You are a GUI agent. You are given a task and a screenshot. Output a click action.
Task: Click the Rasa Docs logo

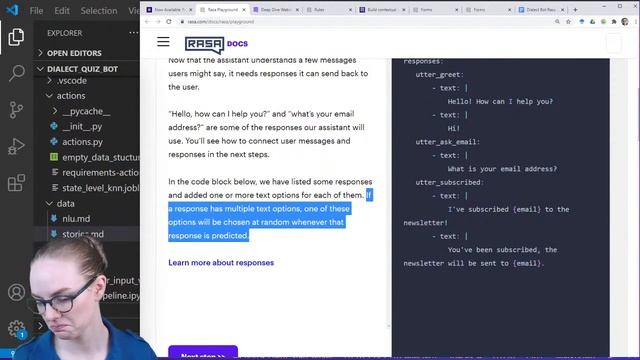(216, 44)
